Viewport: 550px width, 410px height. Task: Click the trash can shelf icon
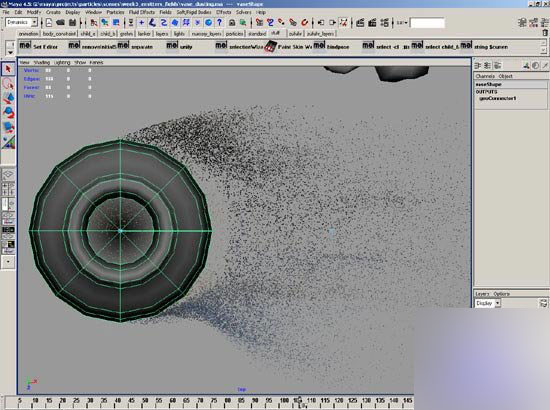click(x=545, y=33)
